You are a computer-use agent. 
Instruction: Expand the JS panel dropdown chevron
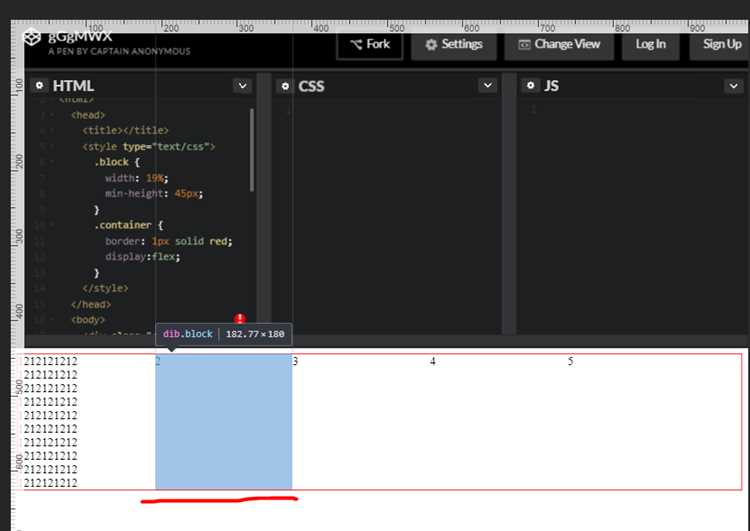[x=733, y=86]
